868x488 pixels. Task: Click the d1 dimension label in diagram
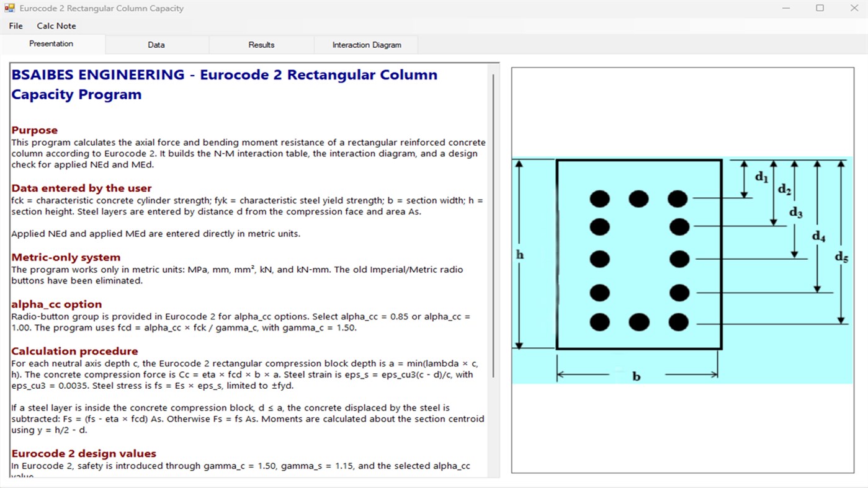click(x=762, y=177)
